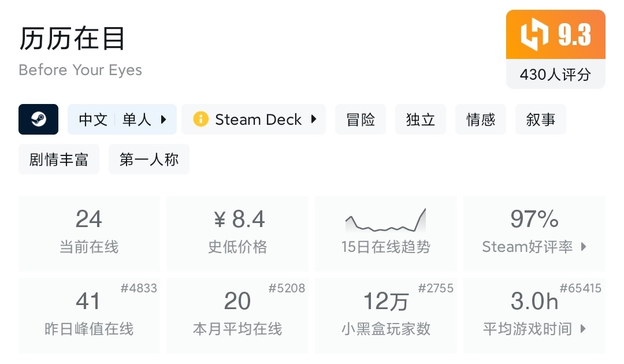
Task: Click the yellow Steam Deck info icon
Action: 200,120
